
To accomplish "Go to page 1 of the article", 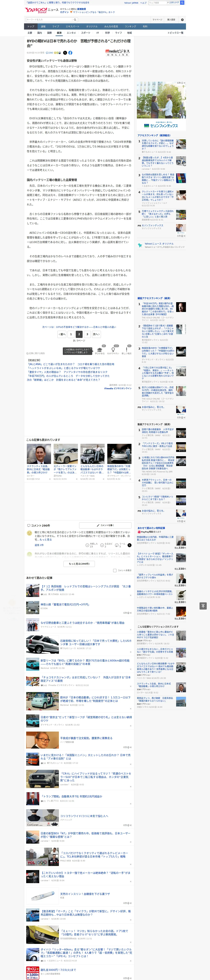I will click(71, 334).
